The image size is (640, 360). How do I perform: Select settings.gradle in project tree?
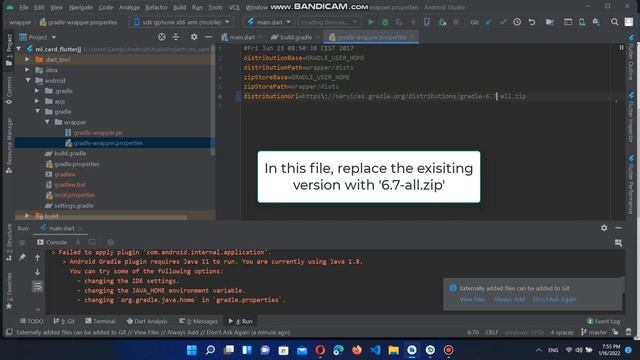pos(73,206)
